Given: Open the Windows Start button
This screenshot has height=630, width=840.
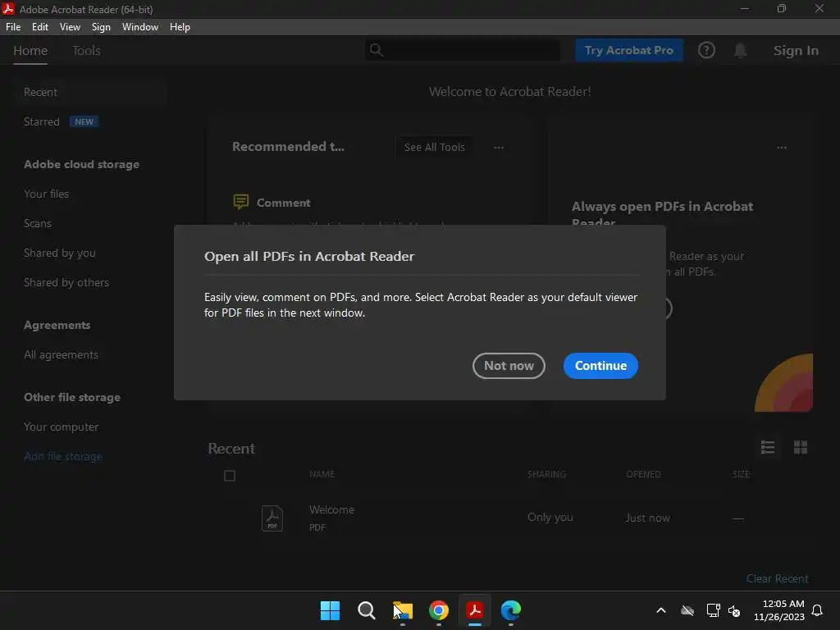Looking at the screenshot, I should click(x=330, y=610).
